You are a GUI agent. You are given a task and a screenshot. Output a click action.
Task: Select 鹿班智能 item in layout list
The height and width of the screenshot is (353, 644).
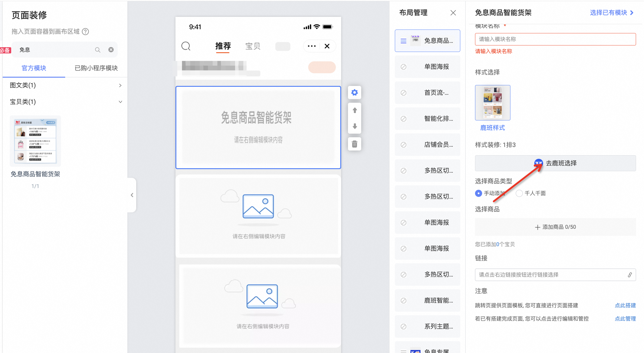click(427, 300)
